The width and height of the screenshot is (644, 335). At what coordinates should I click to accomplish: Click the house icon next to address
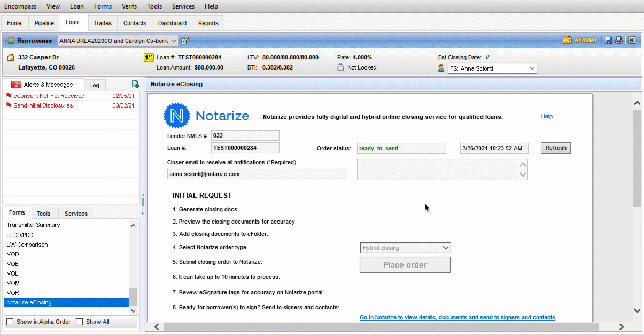[11, 57]
